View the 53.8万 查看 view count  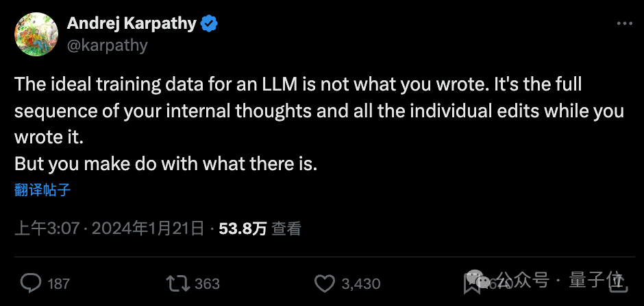coord(260,228)
